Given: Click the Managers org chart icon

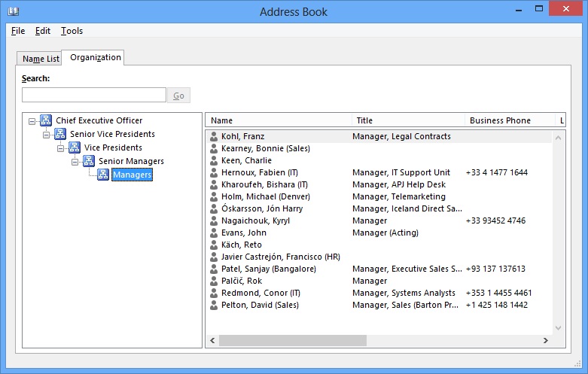Looking at the screenshot, I should pos(103,175).
